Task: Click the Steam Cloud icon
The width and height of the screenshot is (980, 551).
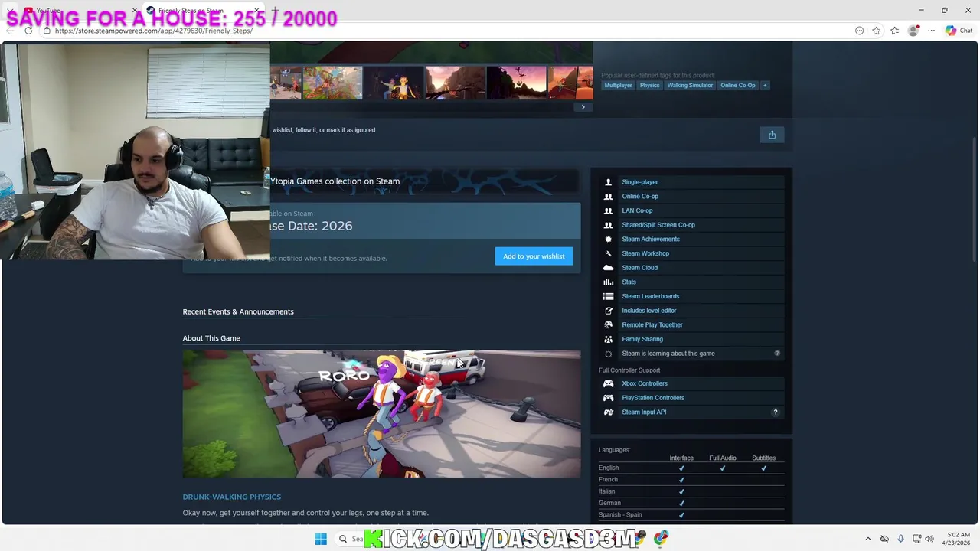Action: [x=608, y=268]
